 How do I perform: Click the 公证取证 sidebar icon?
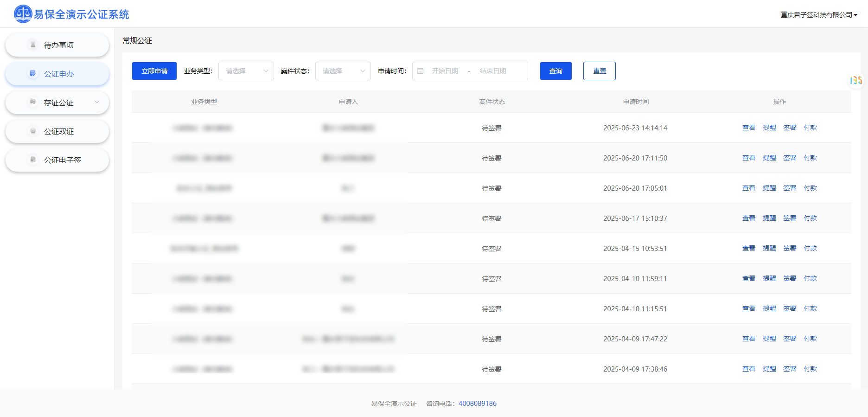point(33,131)
